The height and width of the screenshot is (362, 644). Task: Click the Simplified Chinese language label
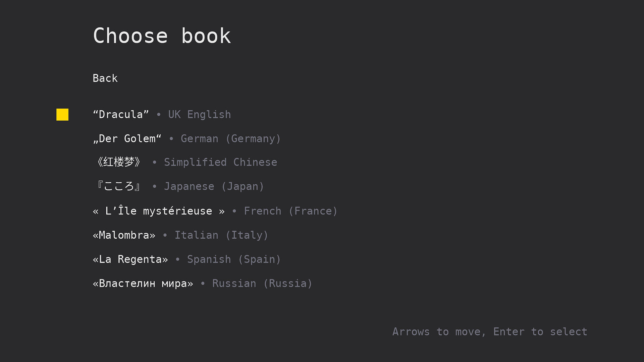point(220,162)
